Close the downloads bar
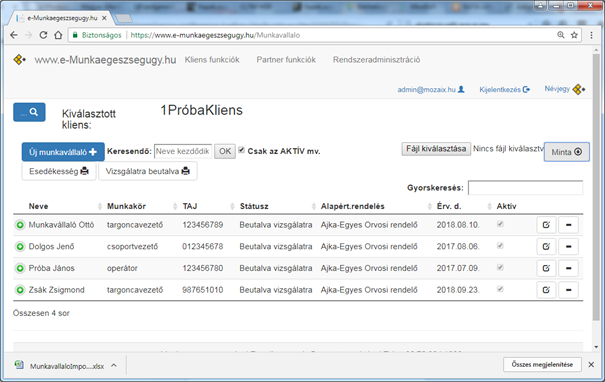605x382 pixels. 591,365
